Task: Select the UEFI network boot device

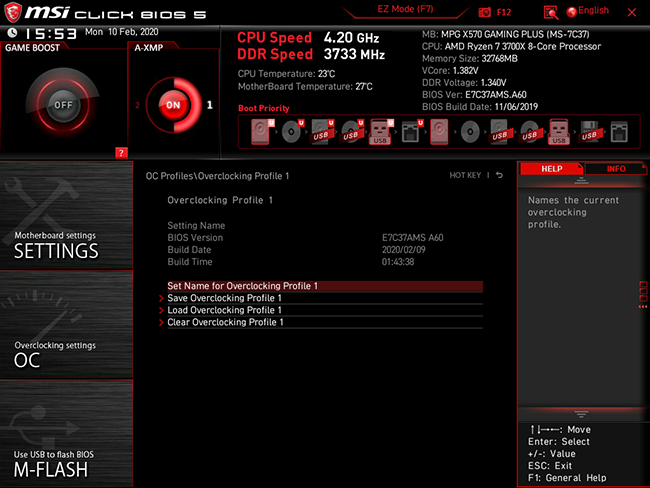Action: (x=412, y=132)
